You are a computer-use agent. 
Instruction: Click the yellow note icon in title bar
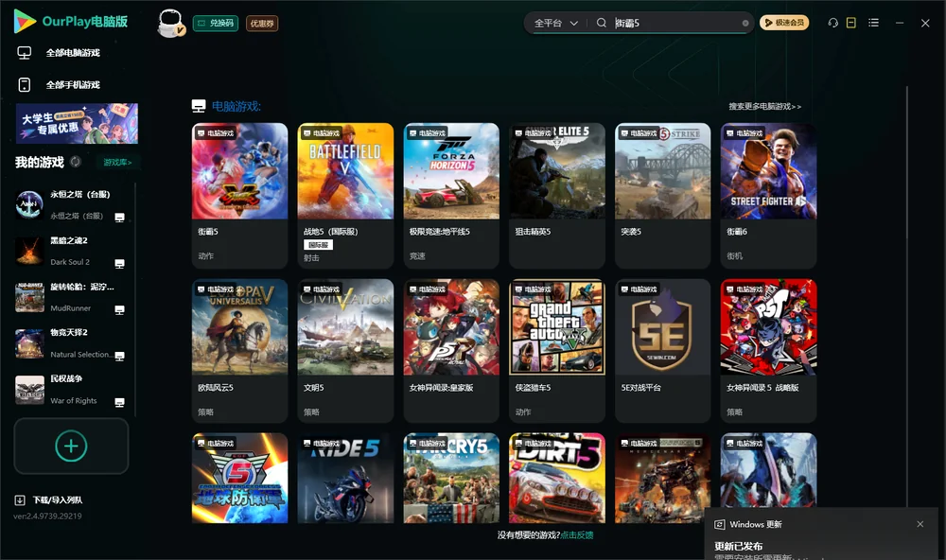850,23
